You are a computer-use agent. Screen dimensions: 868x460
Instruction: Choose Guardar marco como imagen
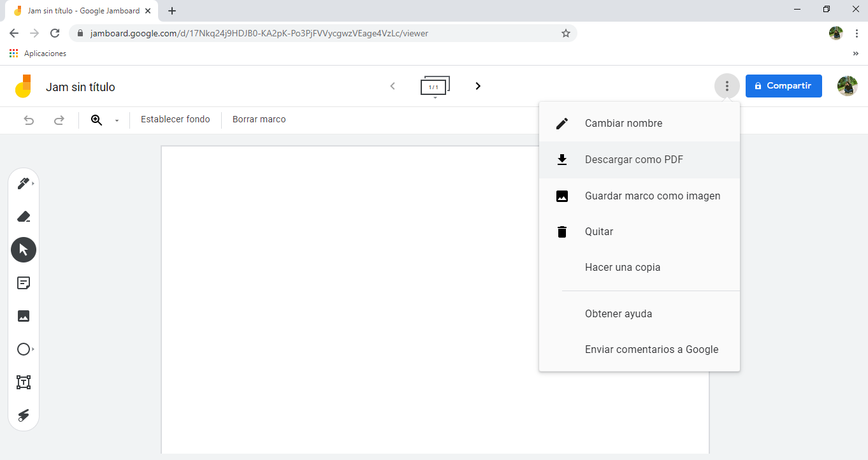point(639,196)
